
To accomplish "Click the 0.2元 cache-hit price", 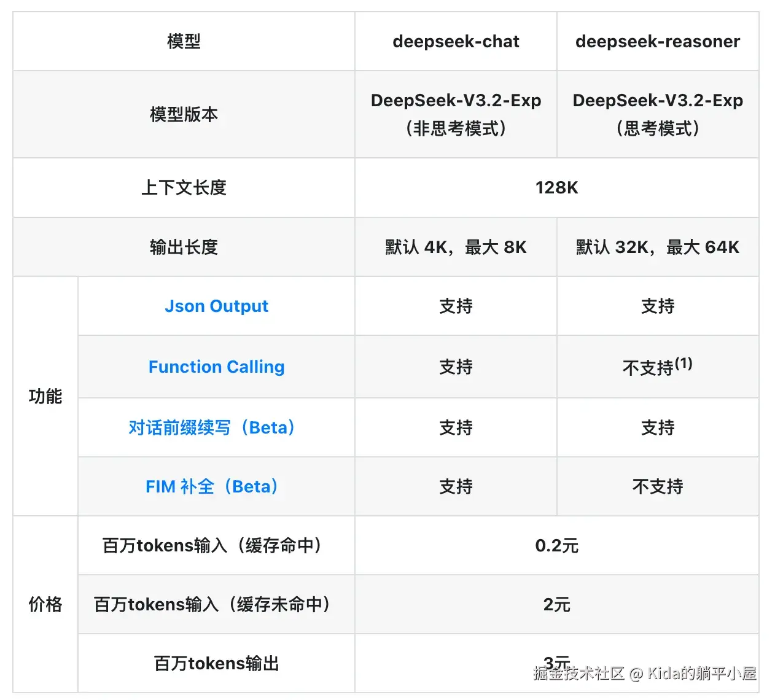I will click(556, 545).
